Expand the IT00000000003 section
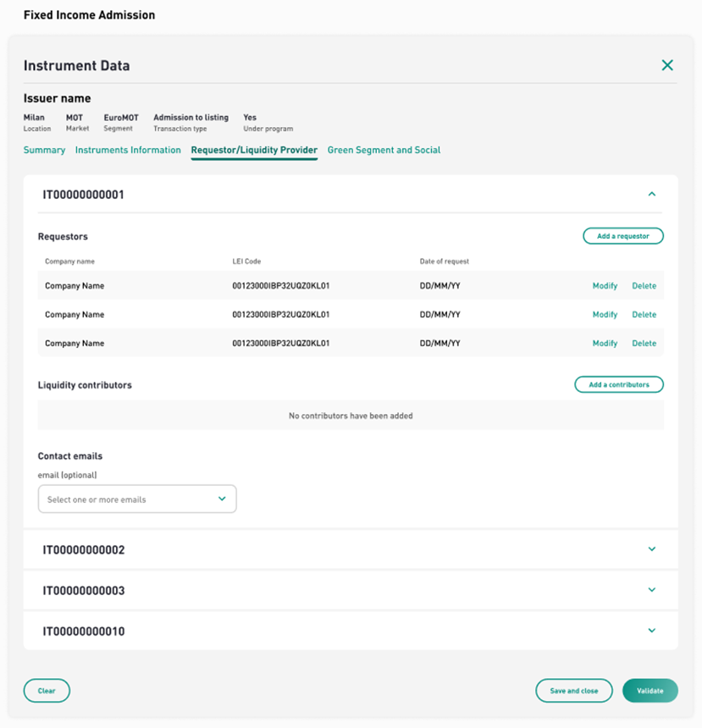The image size is (702, 728). [652, 590]
